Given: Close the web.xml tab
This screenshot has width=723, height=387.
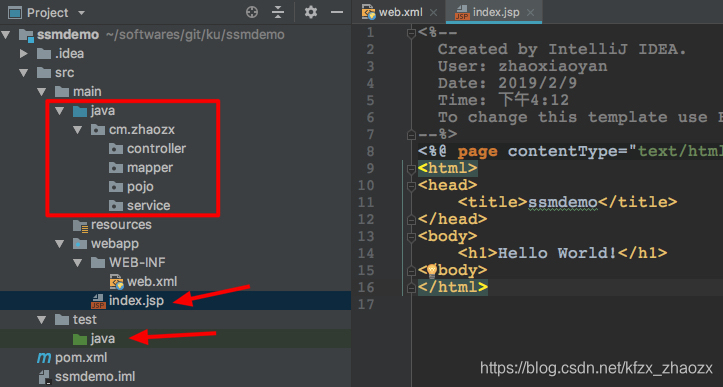Looking at the screenshot, I should point(433,12).
